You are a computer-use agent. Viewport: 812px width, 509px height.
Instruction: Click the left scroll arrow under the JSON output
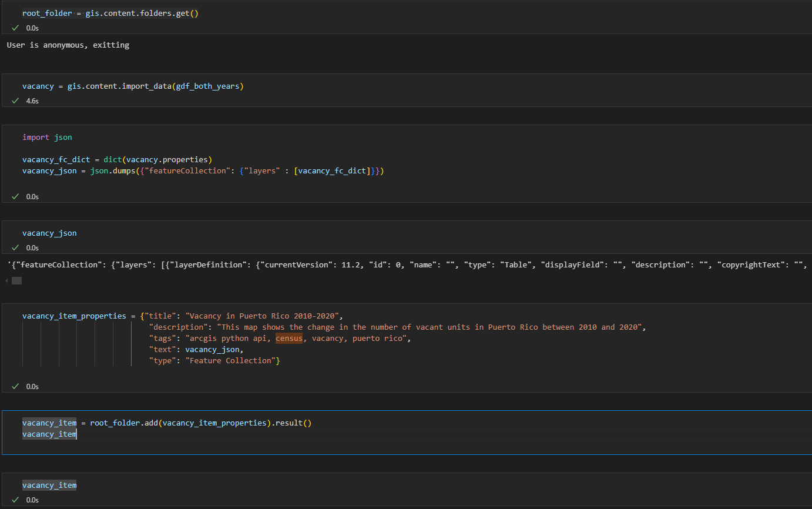7,280
